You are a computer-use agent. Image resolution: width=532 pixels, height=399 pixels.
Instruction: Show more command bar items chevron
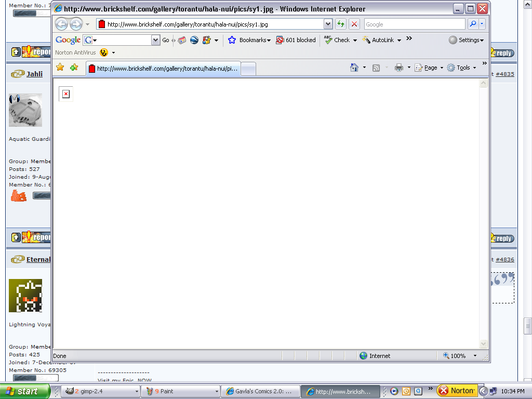tap(485, 63)
